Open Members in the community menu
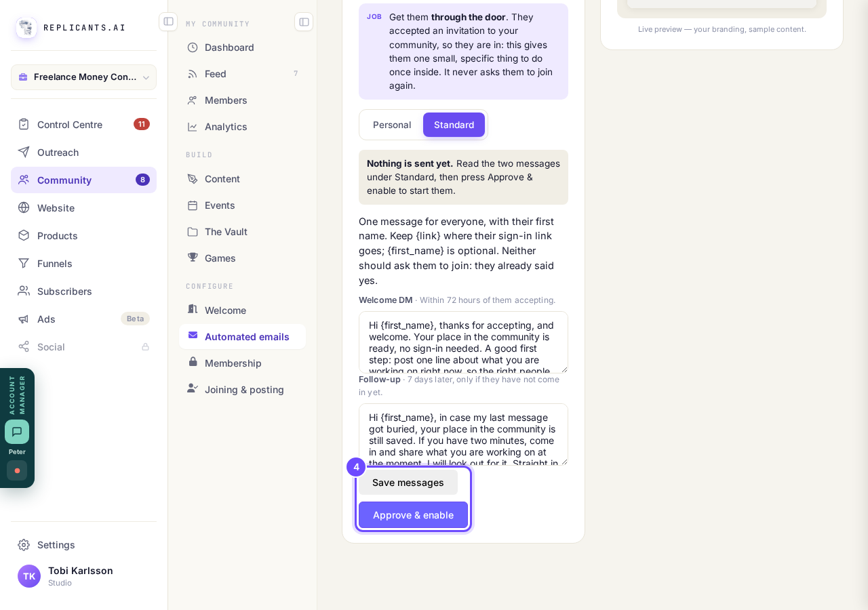The width and height of the screenshot is (868, 610). tap(242, 100)
